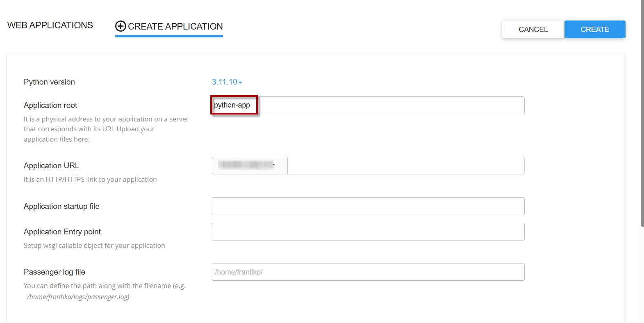
Task: Click the empty Application URL path field
Action: pyautogui.click(x=405, y=165)
